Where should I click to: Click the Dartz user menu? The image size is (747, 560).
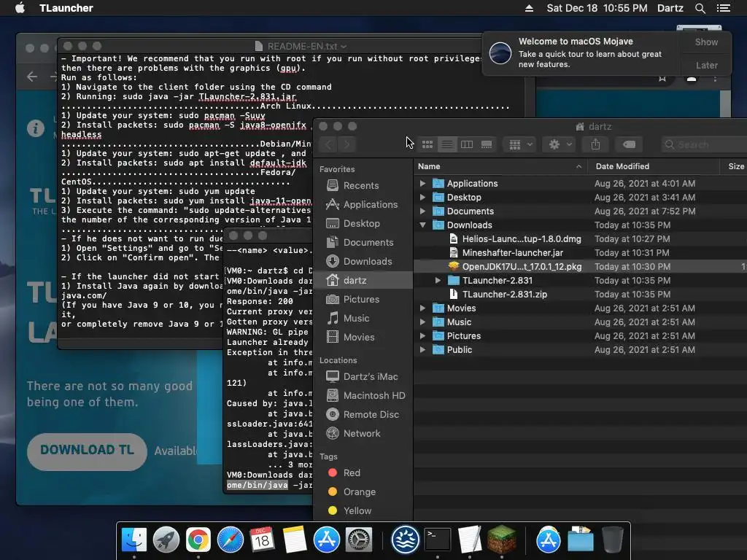tap(670, 8)
